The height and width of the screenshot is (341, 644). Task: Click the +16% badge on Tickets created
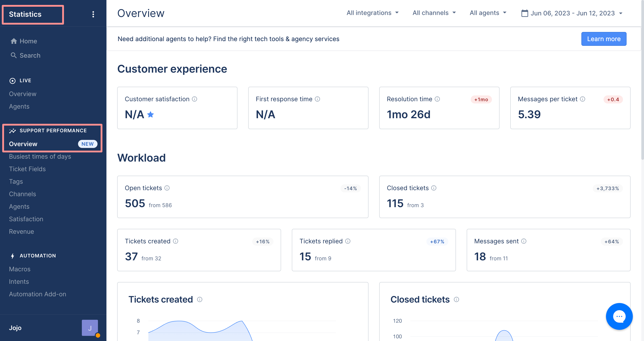click(x=263, y=242)
